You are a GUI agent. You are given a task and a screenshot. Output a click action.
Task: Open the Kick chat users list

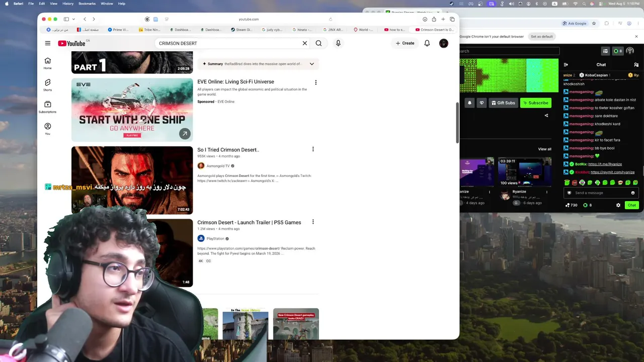tap(636, 64)
